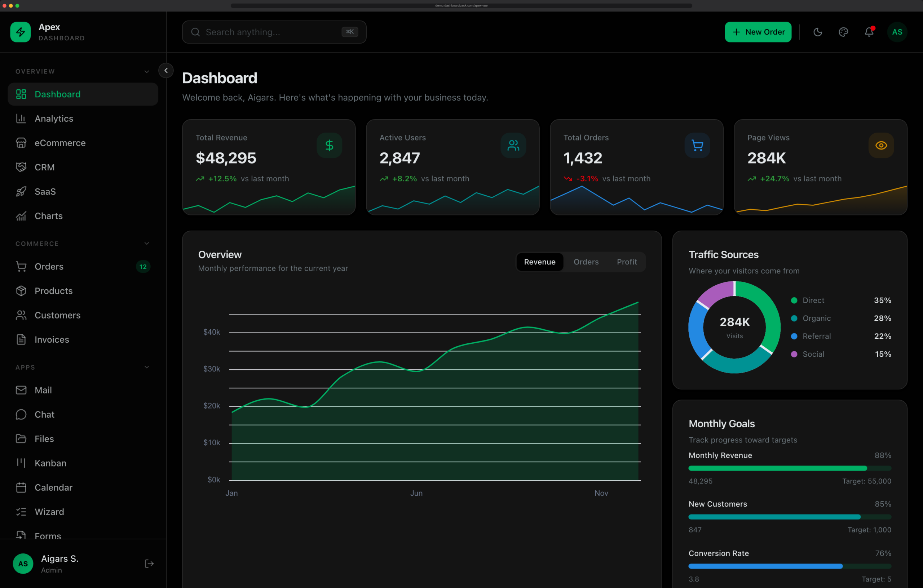Open eCommerce storefront icon

point(21,143)
